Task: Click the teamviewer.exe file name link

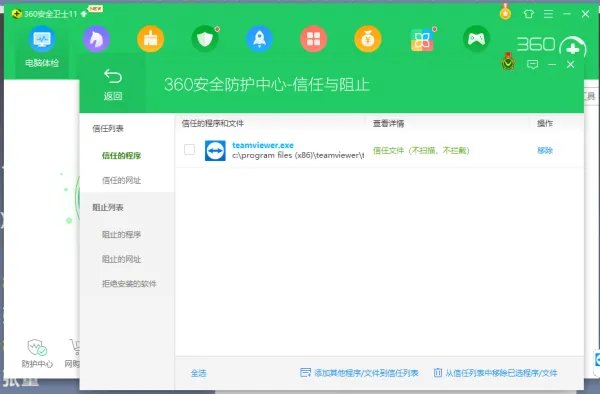Action: [x=262, y=145]
